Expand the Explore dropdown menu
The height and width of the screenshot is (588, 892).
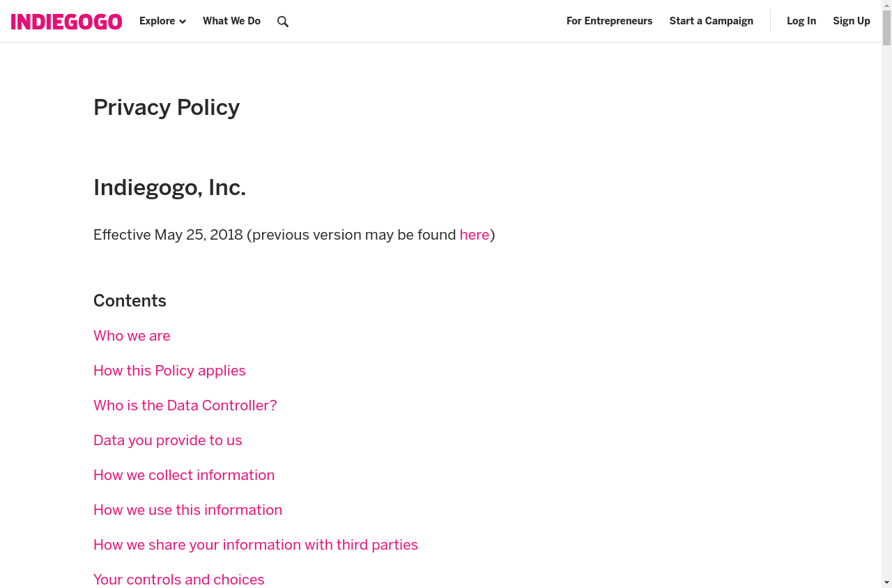click(162, 21)
